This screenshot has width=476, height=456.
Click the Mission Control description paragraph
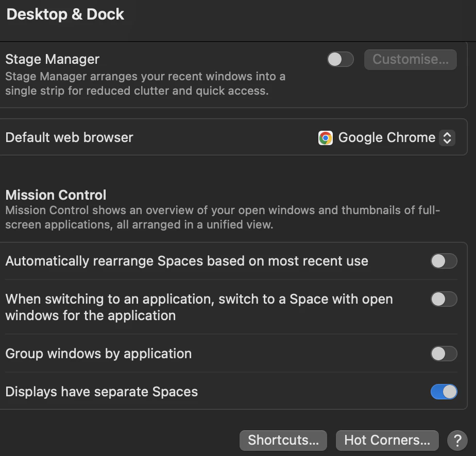[223, 217]
